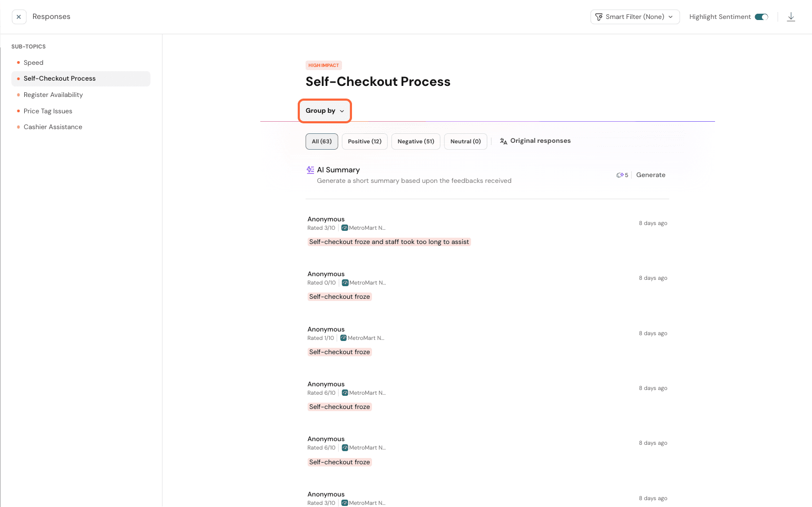Click the Smart Filter funnel icon
This screenshot has height=507, width=812.
[x=599, y=17]
